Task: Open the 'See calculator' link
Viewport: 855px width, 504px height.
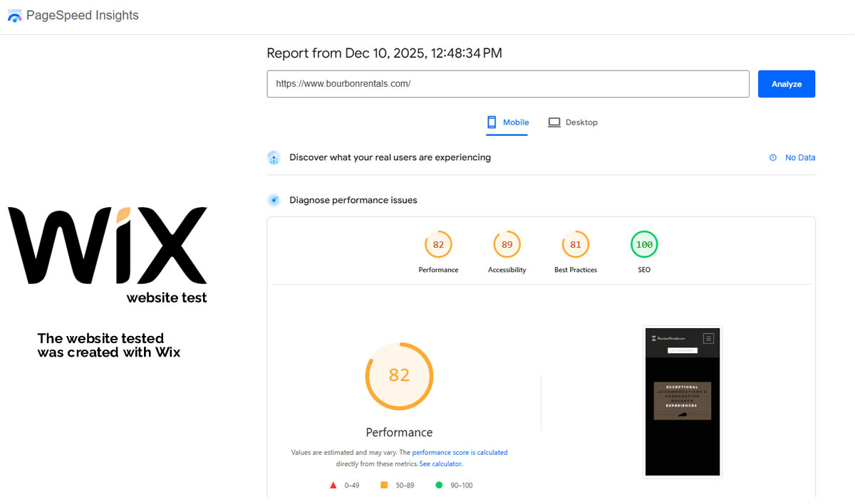Action: [x=440, y=464]
